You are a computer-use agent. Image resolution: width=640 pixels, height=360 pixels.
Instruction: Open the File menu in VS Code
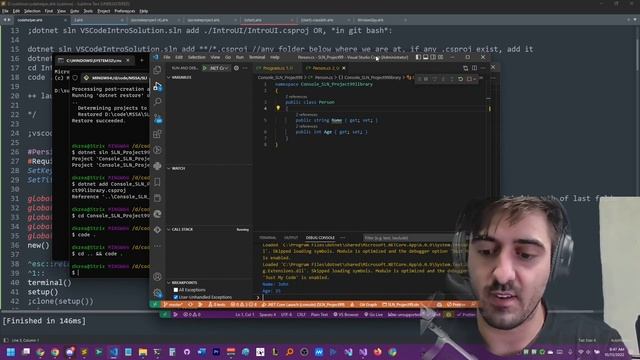[x=167, y=57]
